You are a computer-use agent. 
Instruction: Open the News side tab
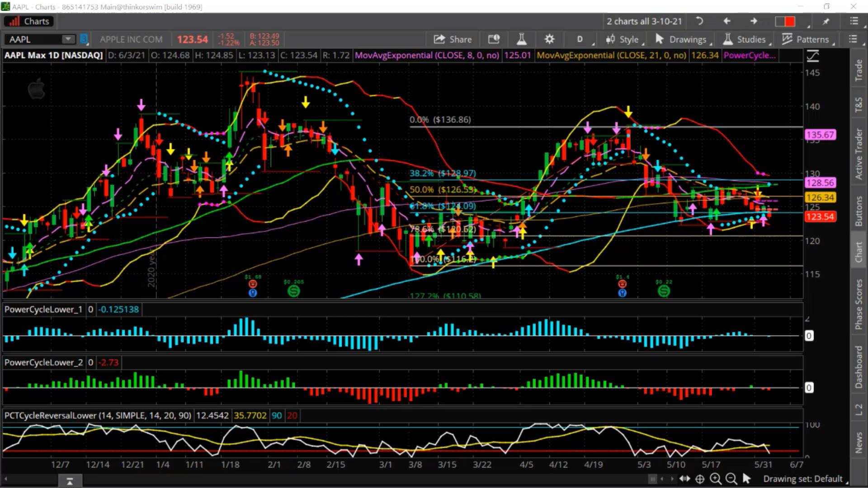tap(858, 442)
